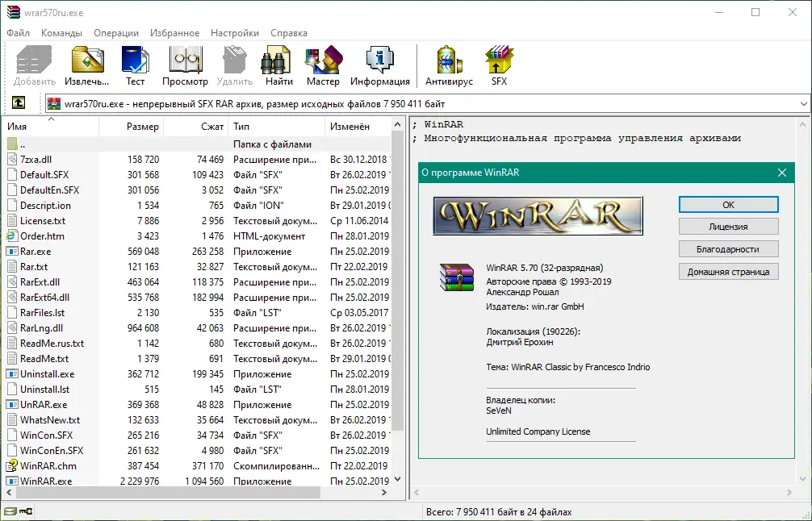Select the WhatsNew.txt entry

tap(199, 419)
